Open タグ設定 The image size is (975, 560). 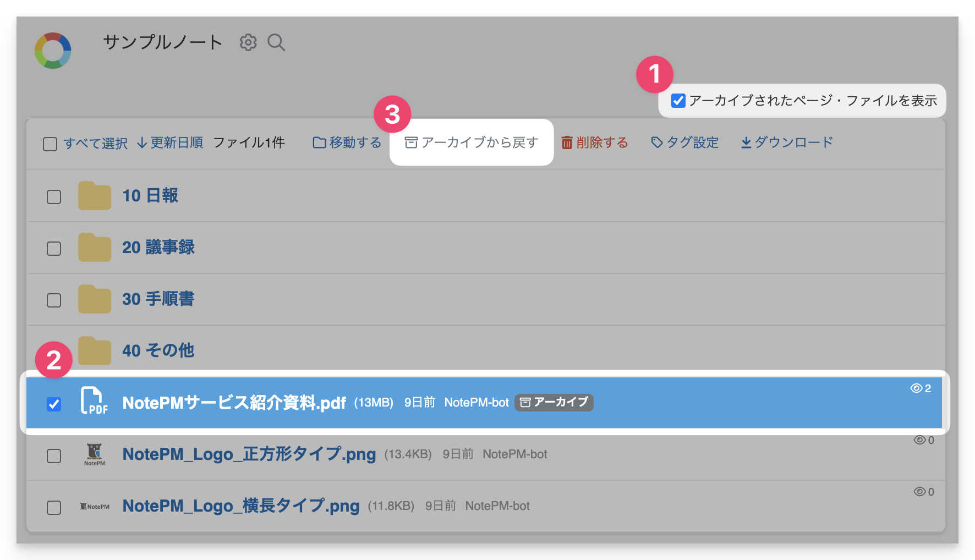(684, 143)
